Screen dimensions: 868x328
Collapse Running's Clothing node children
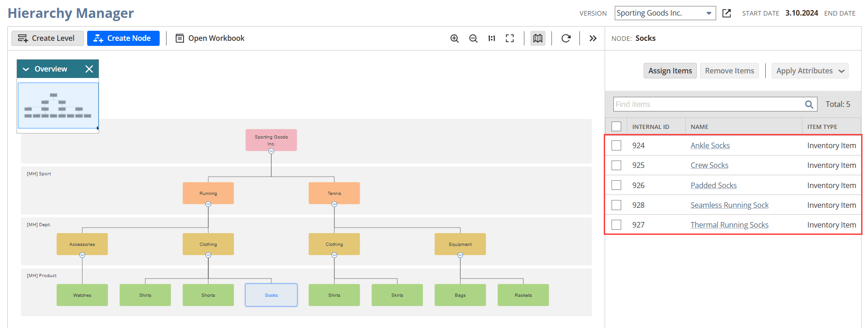point(208,255)
